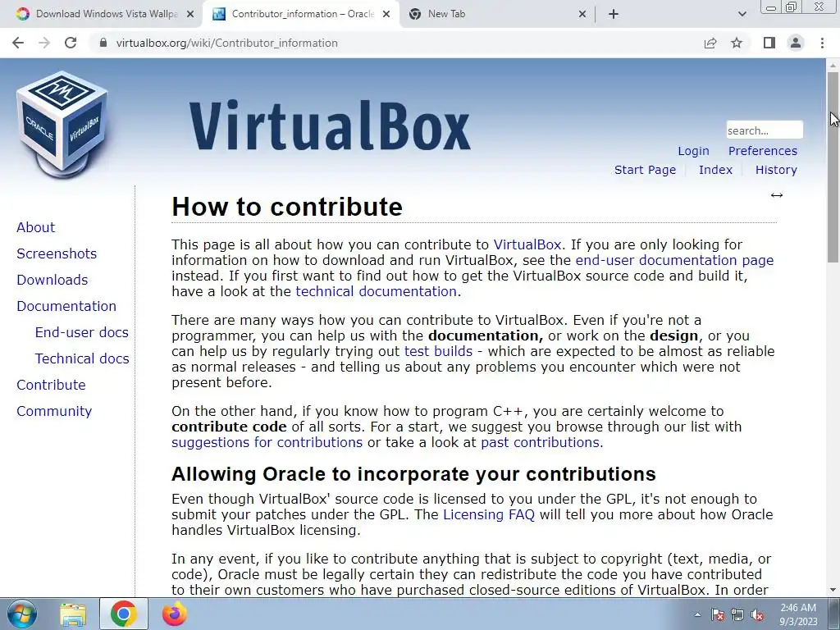
Task: Click the VirtualBox cube logo
Action: pos(62,125)
